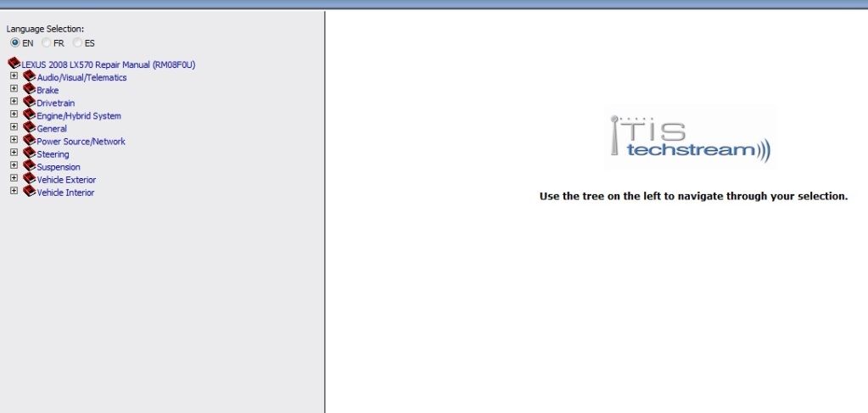This screenshot has height=413, width=868.
Task: Click the Audio/Visual/Telematics book icon
Action: [30, 75]
